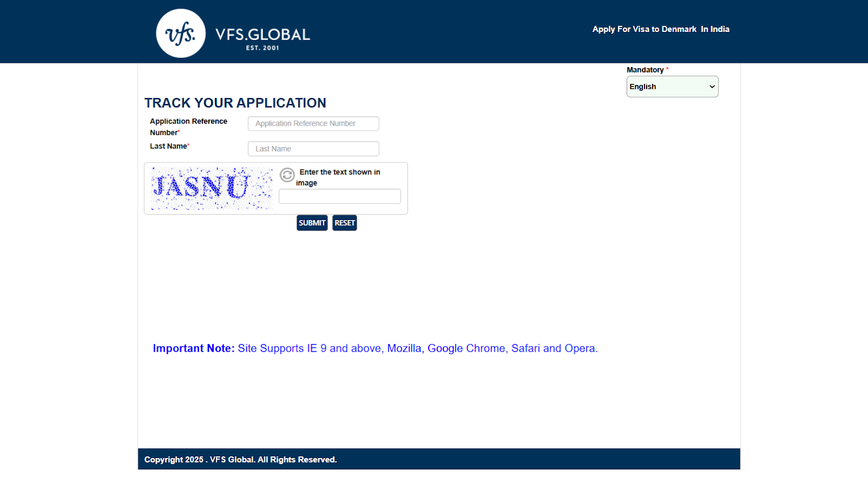Viewport: 868px width, 484px height.
Task: Click the 'Copyright 2025 . VFS Global' footer text
Action: pyautogui.click(x=241, y=460)
